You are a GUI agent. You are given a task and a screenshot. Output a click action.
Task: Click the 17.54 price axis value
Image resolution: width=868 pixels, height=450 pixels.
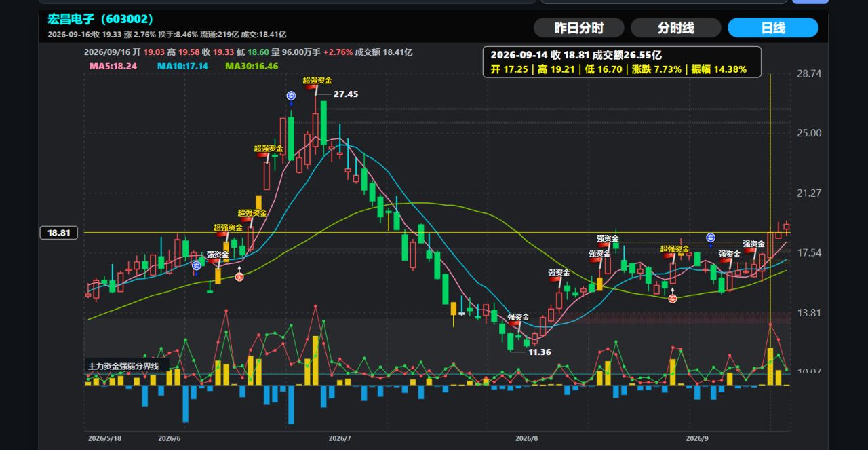(x=810, y=253)
